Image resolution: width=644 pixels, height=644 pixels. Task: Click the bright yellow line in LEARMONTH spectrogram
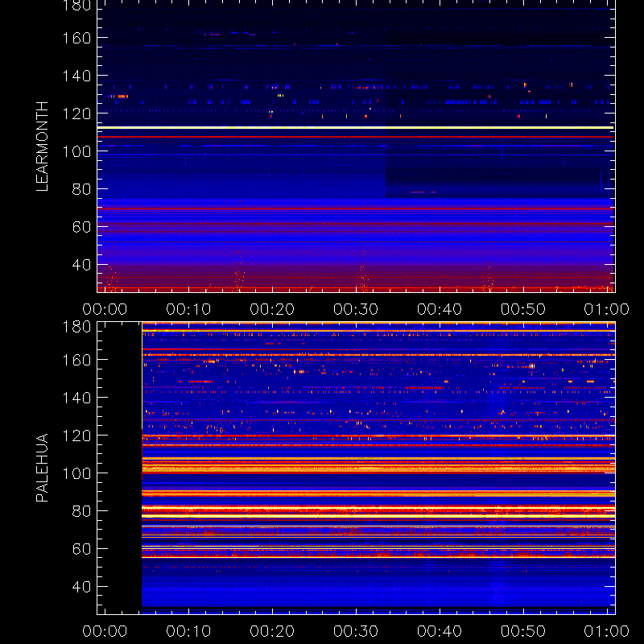[x=356, y=128]
